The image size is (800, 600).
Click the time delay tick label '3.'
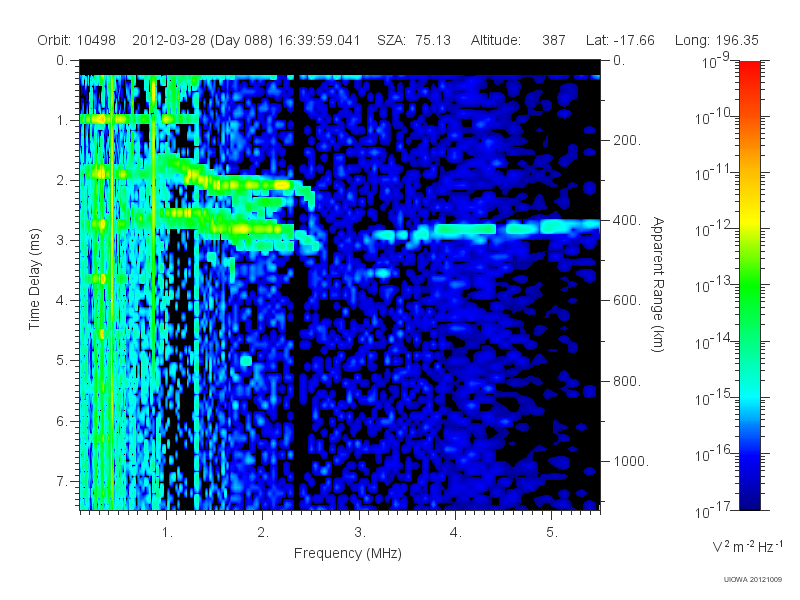point(62,240)
